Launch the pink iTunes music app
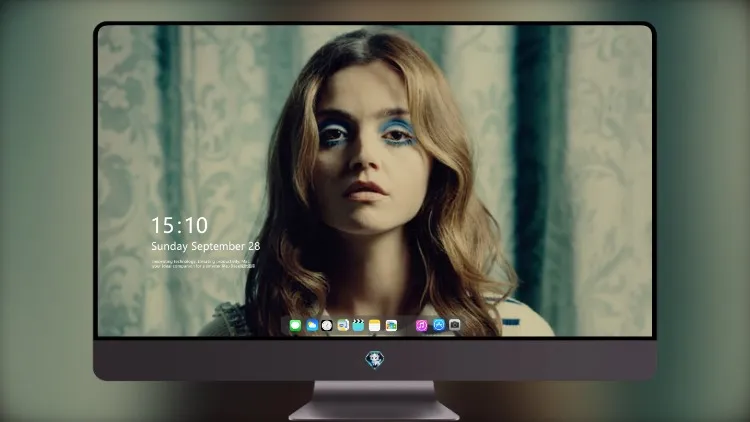 pyautogui.click(x=421, y=325)
